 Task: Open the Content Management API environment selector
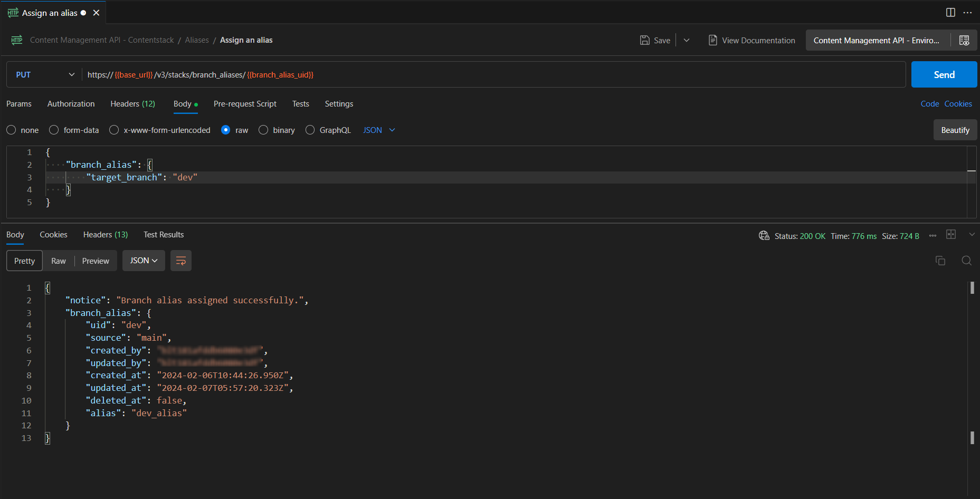(878, 40)
